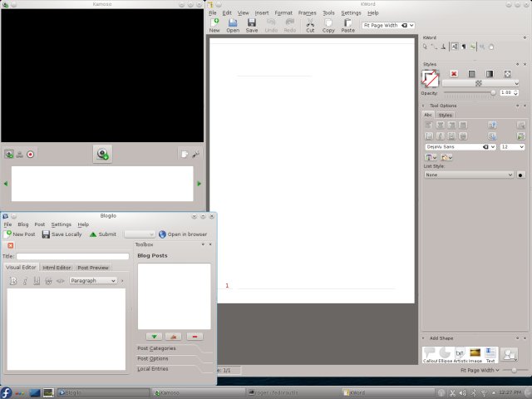Open the Frames menu in KWord
532x399 pixels.
coord(307,13)
